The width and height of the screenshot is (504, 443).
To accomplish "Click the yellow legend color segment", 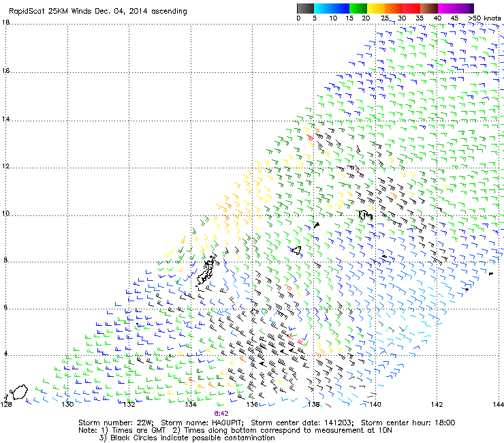I will (376, 8).
